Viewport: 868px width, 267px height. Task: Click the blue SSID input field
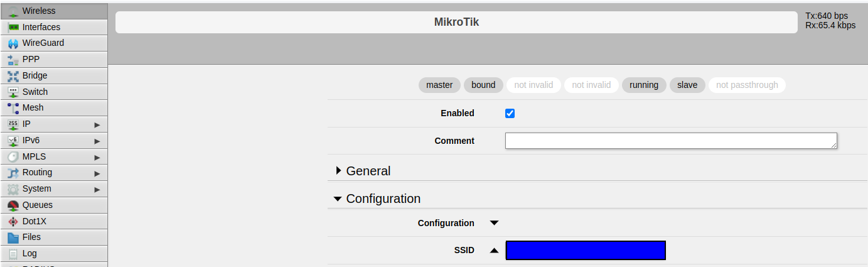point(585,250)
